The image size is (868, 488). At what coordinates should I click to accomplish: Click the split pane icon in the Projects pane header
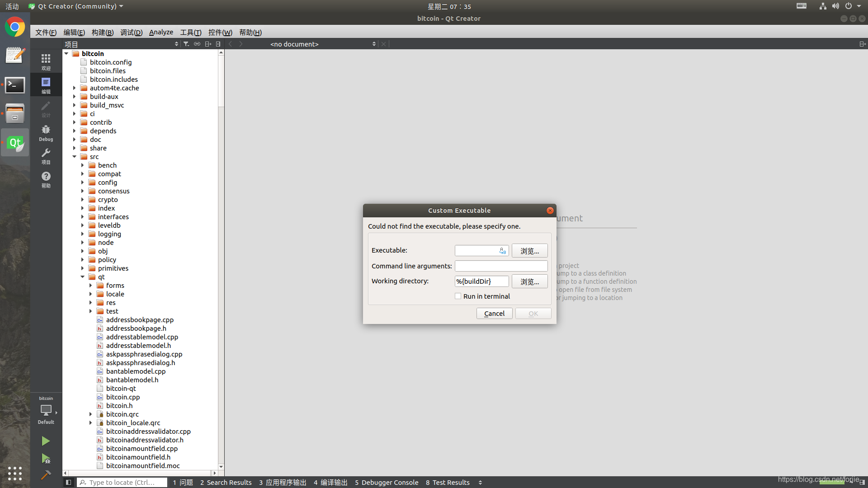tap(208, 44)
